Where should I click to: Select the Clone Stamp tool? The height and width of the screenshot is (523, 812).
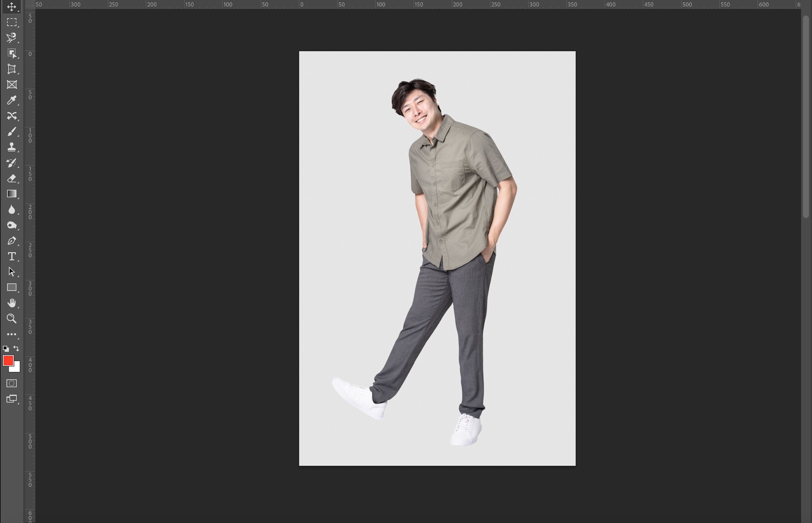(12, 147)
